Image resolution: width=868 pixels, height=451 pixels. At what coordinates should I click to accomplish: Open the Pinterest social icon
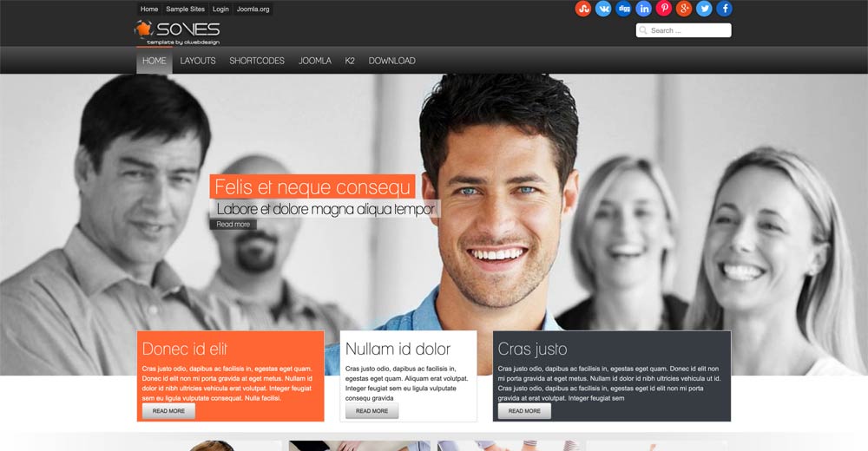click(664, 9)
